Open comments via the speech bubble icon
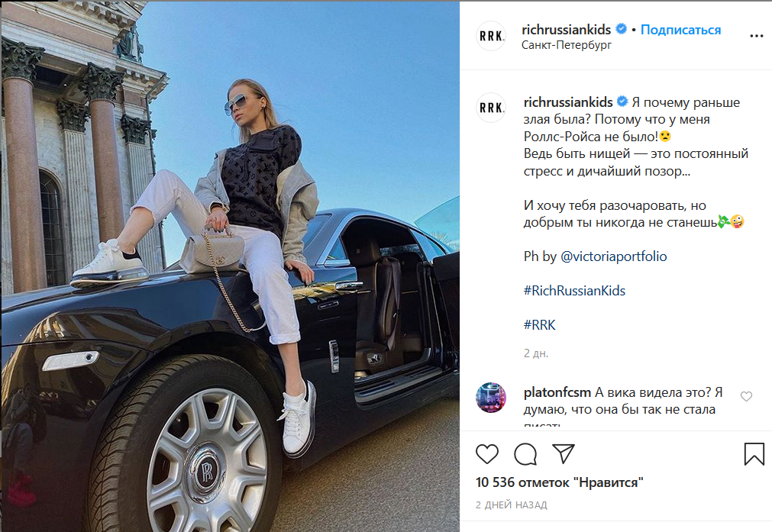Screen dimensions: 772x532 [525, 453]
